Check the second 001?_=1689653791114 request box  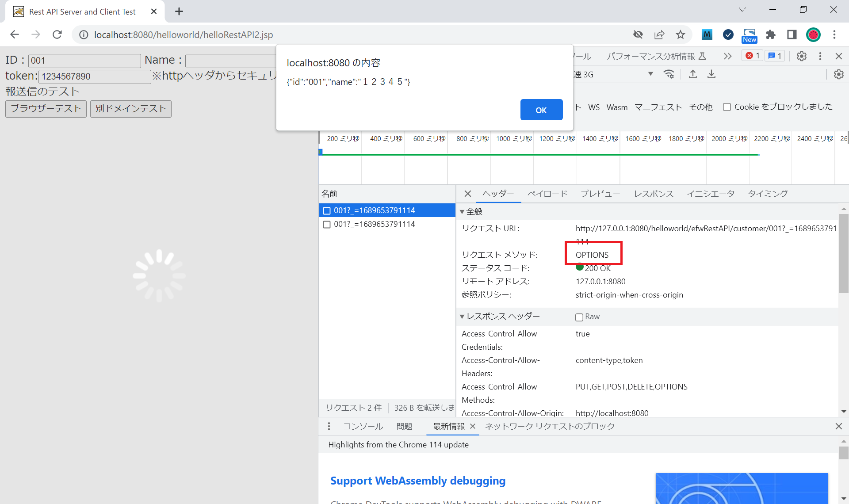pos(327,225)
